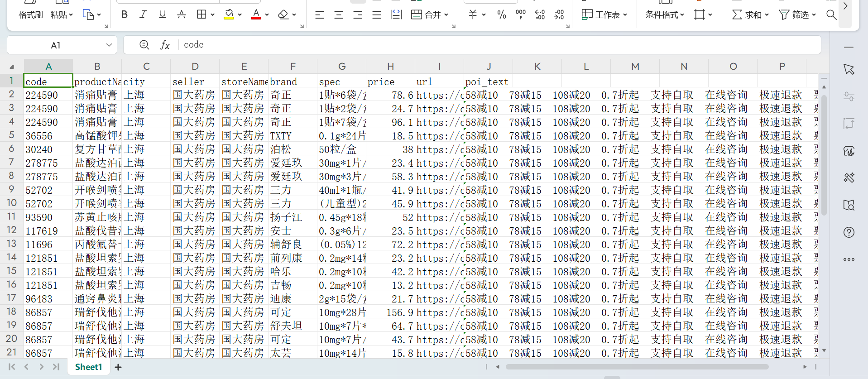Viewport: 868px width, 379px height.
Task: Click the distributed alignment icon
Action: (396, 15)
